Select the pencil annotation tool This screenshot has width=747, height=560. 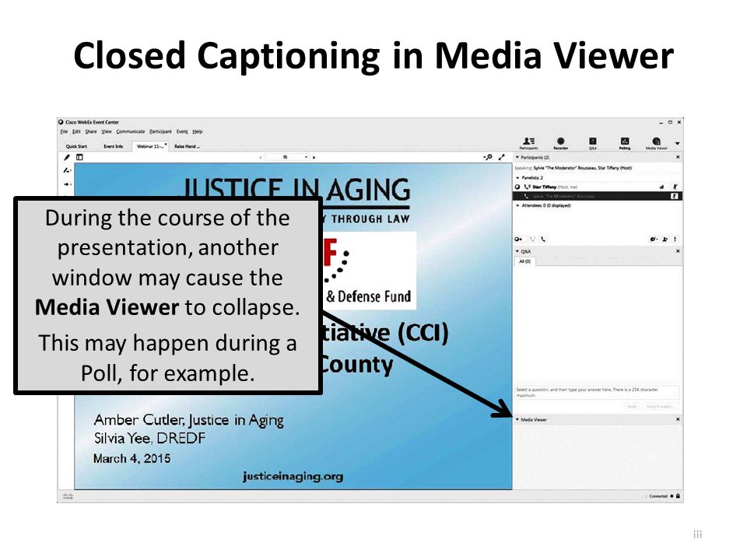point(67,157)
